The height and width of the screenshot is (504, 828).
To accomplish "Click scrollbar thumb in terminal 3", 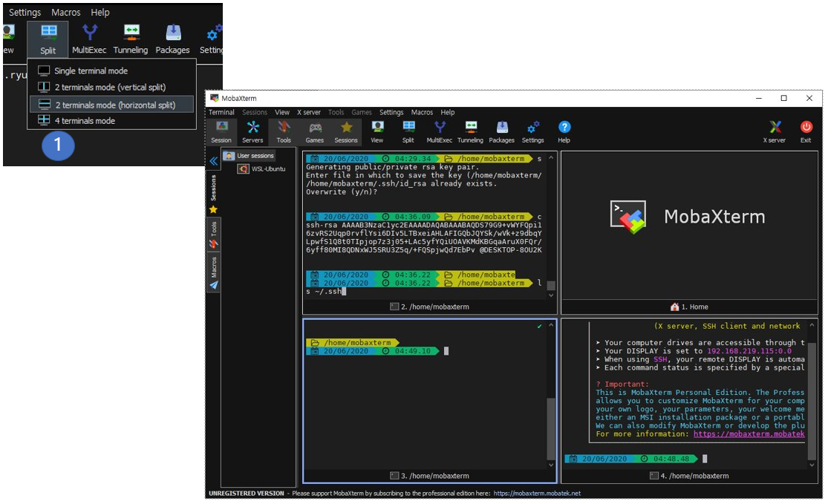I will (x=551, y=428).
